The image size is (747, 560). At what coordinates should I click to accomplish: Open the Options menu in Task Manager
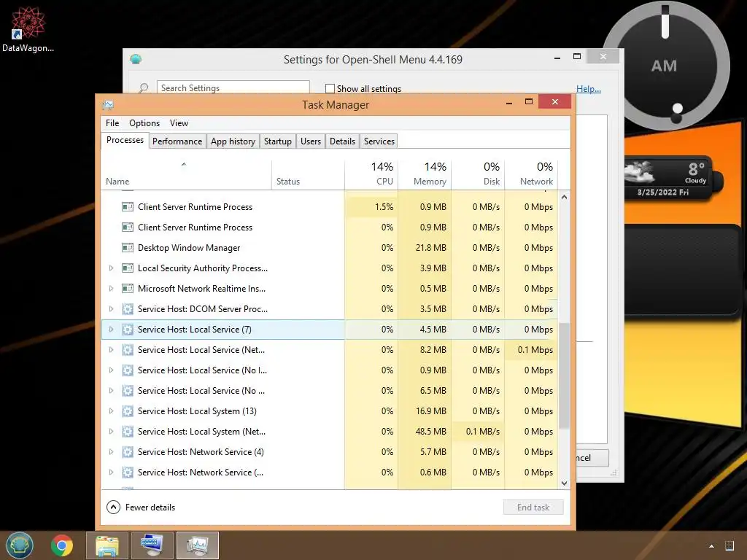click(x=144, y=122)
